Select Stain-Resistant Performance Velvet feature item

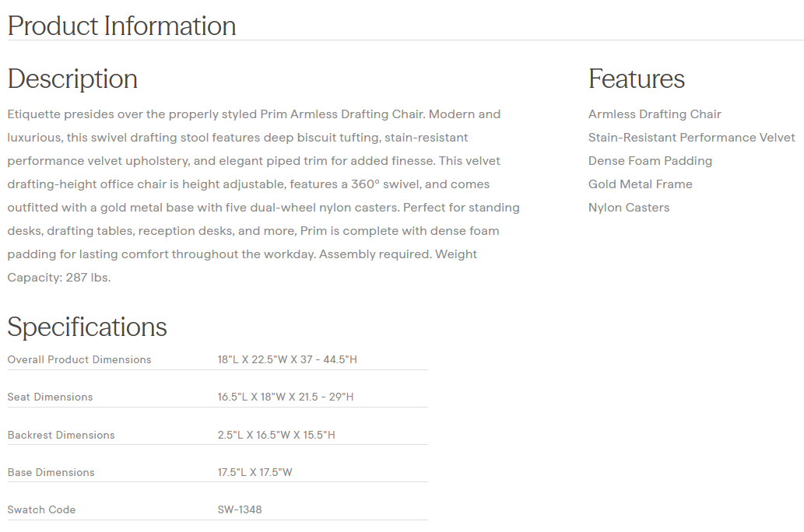(691, 138)
